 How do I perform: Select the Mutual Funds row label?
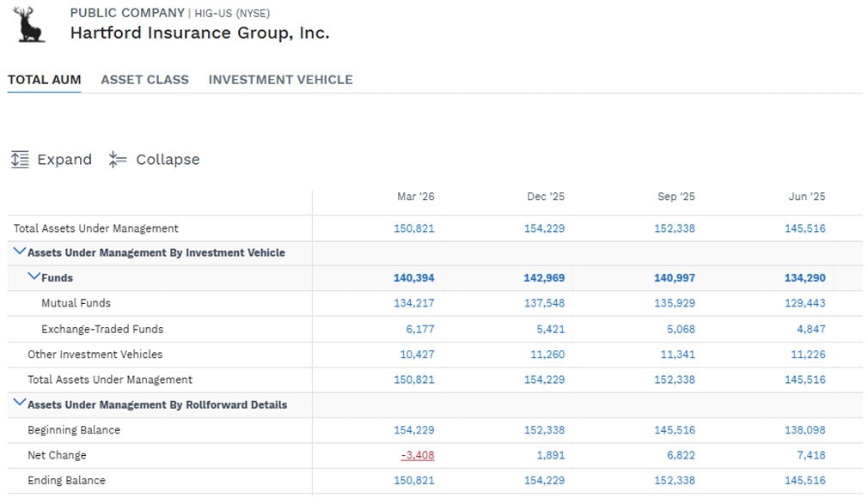(x=76, y=303)
